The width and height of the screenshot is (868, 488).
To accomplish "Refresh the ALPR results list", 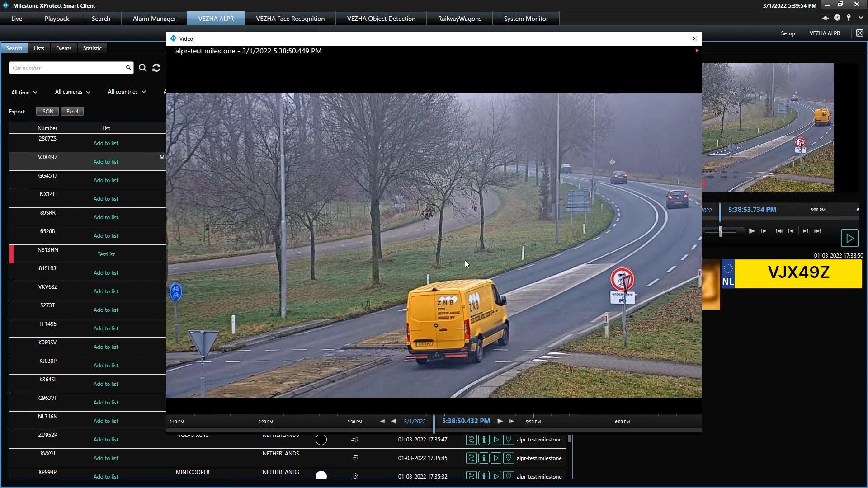I will tap(156, 68).
